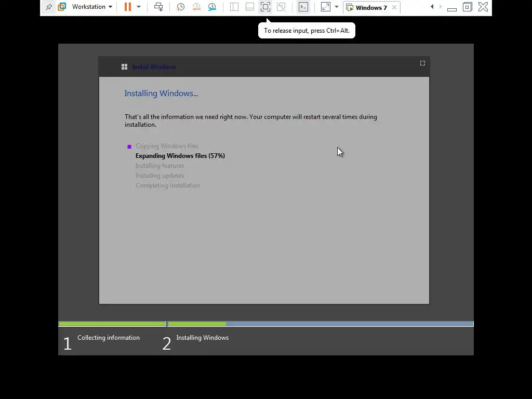
Task: Click the Expanding Windows files (57%) step
Action: pos(180,156)
